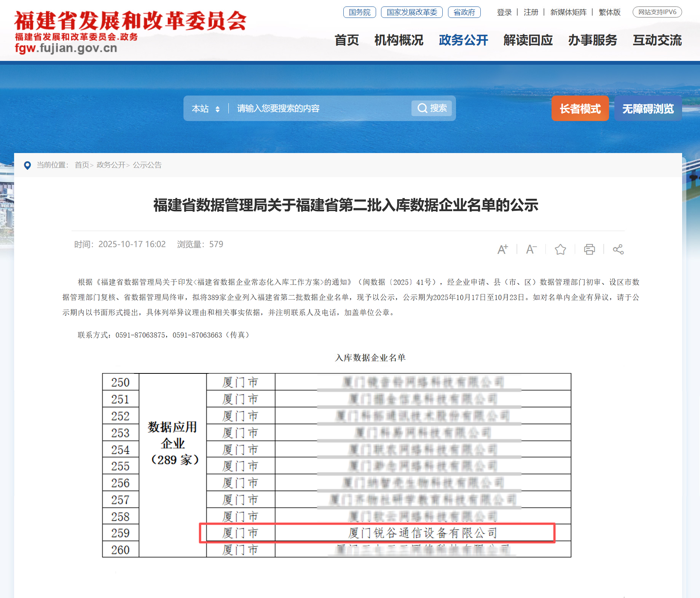Click the location pin beside 当前位置
Image resolution: width=700 pixels, height=598 pixels.
click(x=27, y=165)
